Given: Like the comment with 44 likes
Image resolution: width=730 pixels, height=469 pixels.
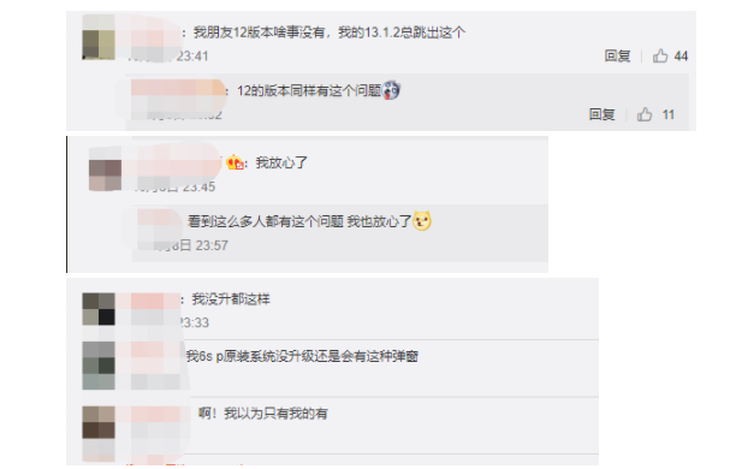Looking at the screenshot, I should [x=660, y=56].
